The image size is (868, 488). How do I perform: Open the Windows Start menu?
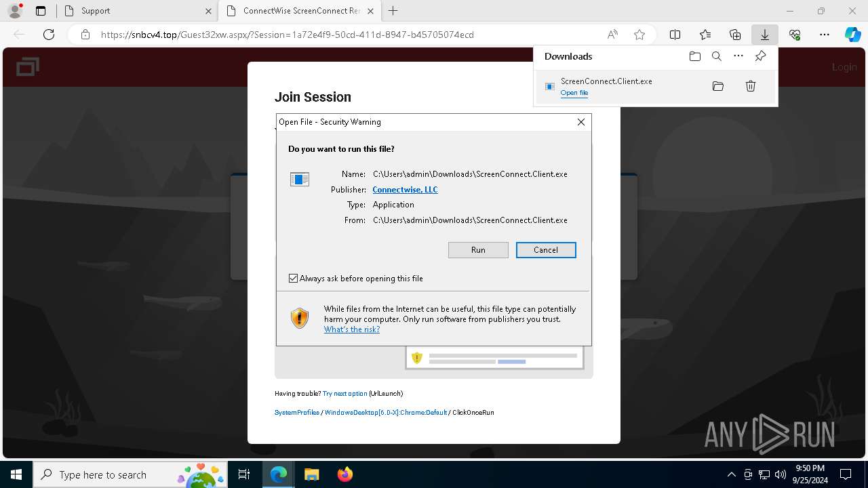coord(16,474)
